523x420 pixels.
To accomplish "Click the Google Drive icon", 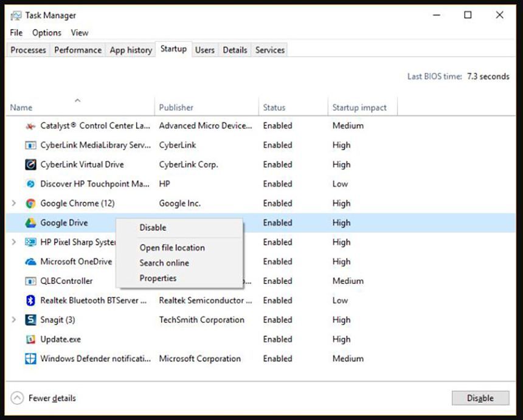I will pos(30,223).
